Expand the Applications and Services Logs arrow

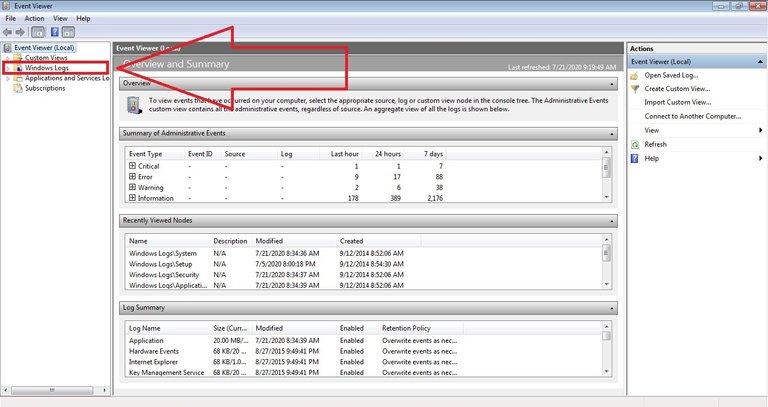point(8,78)
